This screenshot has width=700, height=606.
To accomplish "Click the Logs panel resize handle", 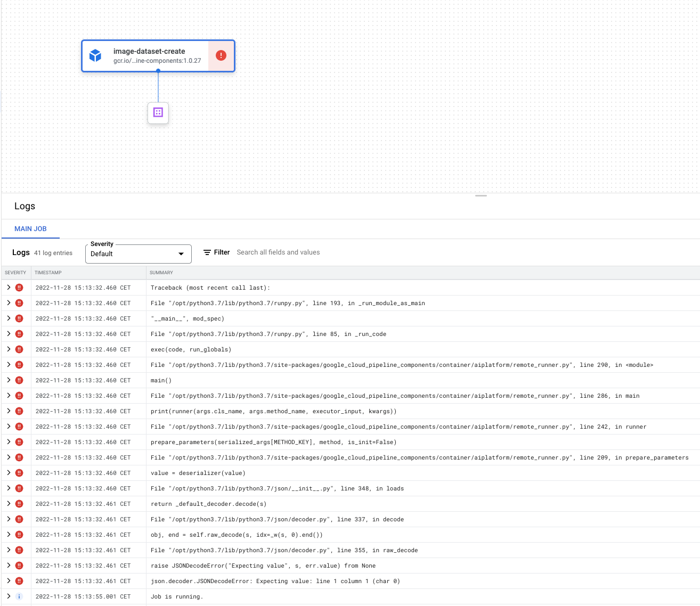I will point(481,195).
